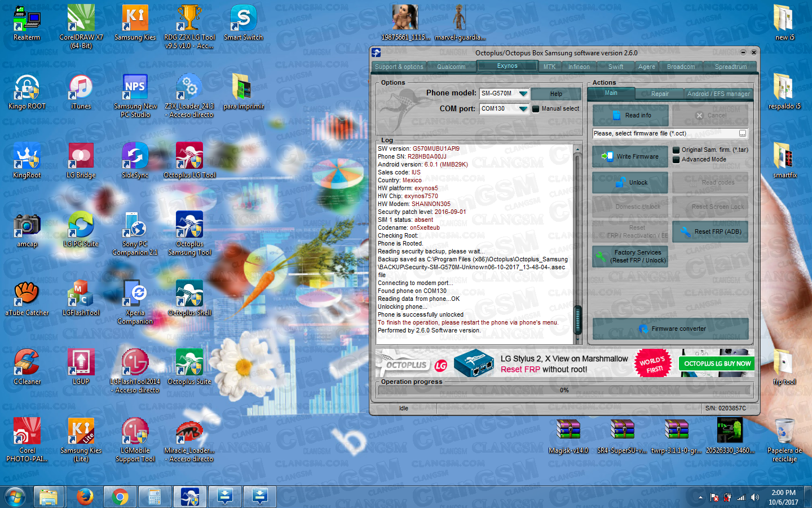Open the LGUP desktop icon
The image size is (812, 508).
[81, 367]
